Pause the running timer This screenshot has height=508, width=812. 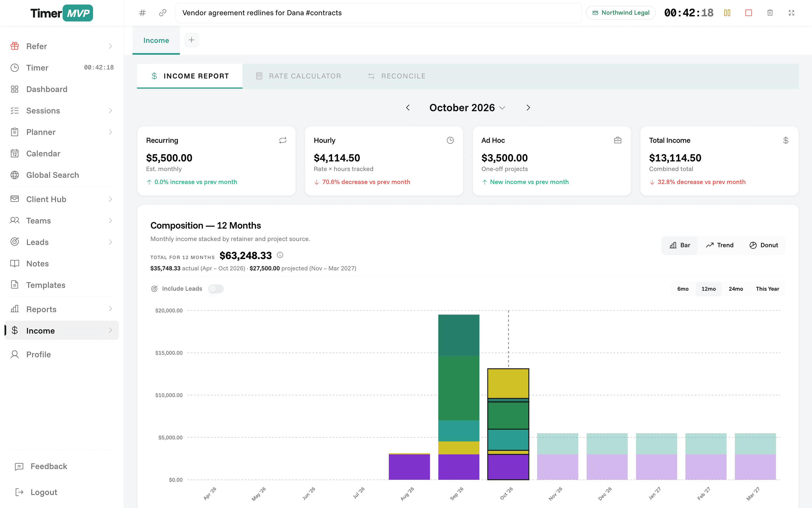point(727,13)
